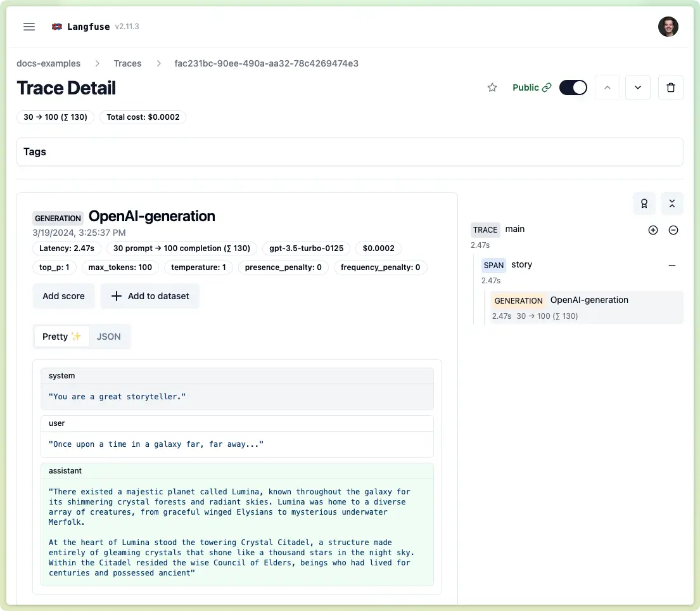This screenshot has width=700, height=611.
Task: Select the scores badge icon above the trace tree
Action: pos(644,203)
